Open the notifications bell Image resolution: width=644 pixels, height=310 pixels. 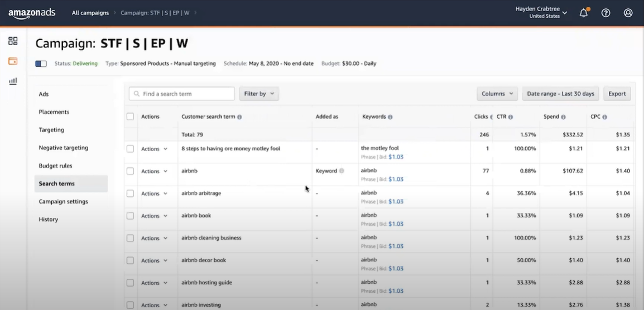point(584,13)
